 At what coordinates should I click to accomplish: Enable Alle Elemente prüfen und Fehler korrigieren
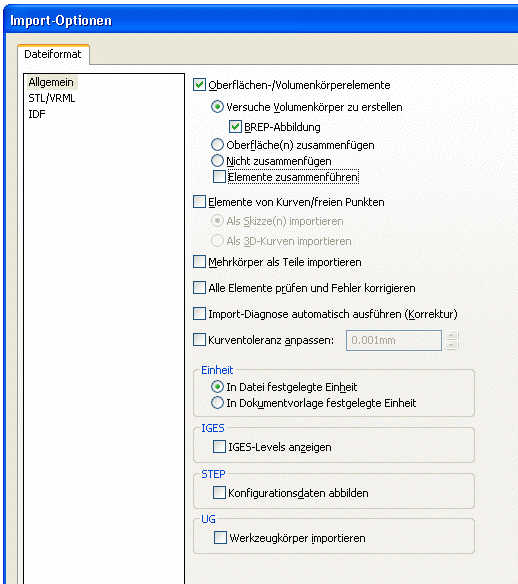199,288
